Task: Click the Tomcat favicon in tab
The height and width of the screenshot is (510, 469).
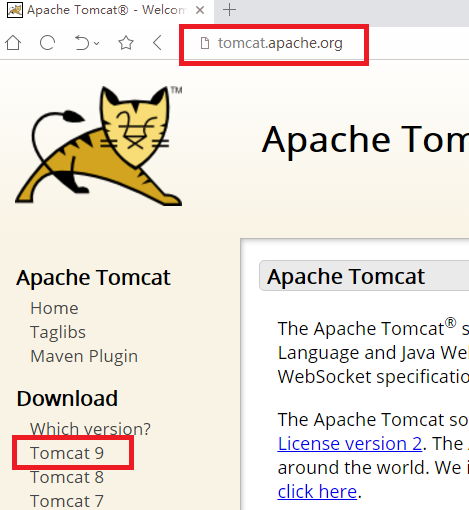Action: click(x=15, y=10)
